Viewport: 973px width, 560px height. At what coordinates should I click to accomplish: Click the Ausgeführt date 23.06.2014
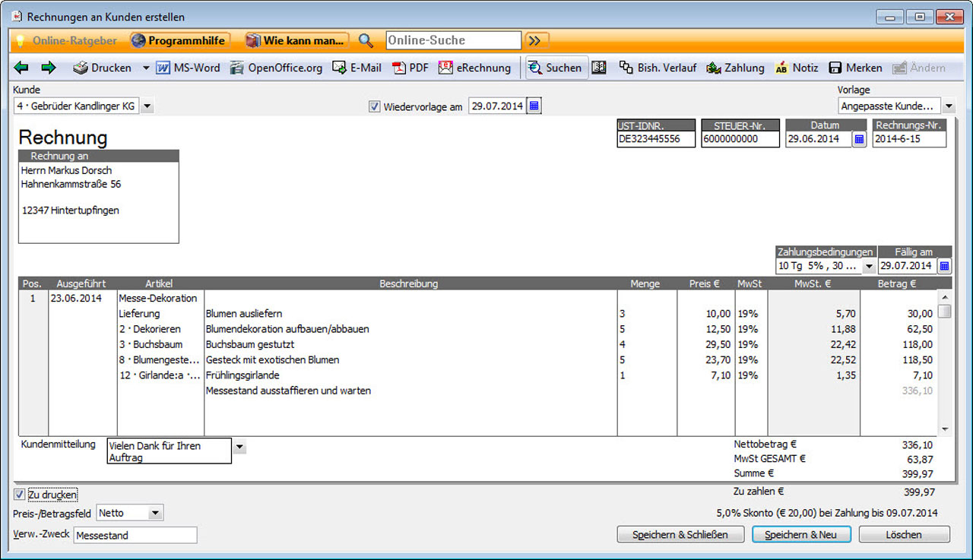click(x=76, y=299)
